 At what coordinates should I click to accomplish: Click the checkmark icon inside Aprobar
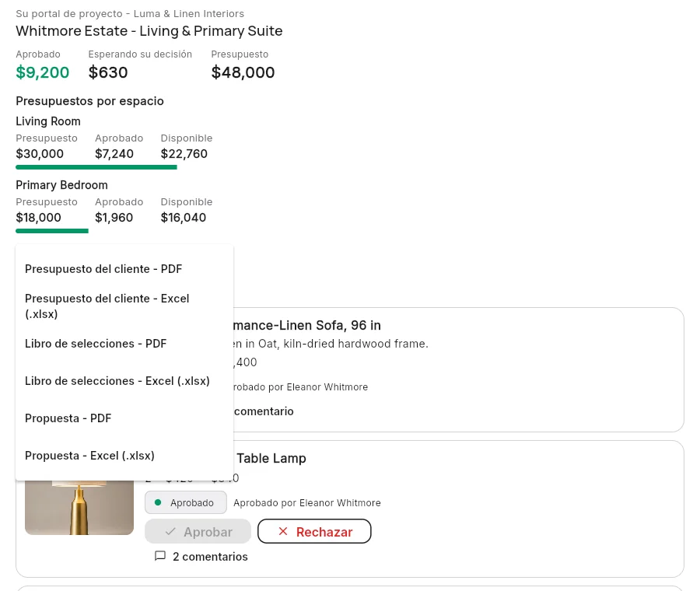tap(170, 532)
